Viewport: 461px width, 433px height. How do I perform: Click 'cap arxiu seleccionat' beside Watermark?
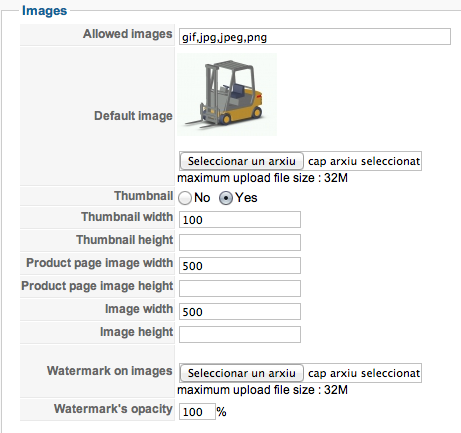364,373
